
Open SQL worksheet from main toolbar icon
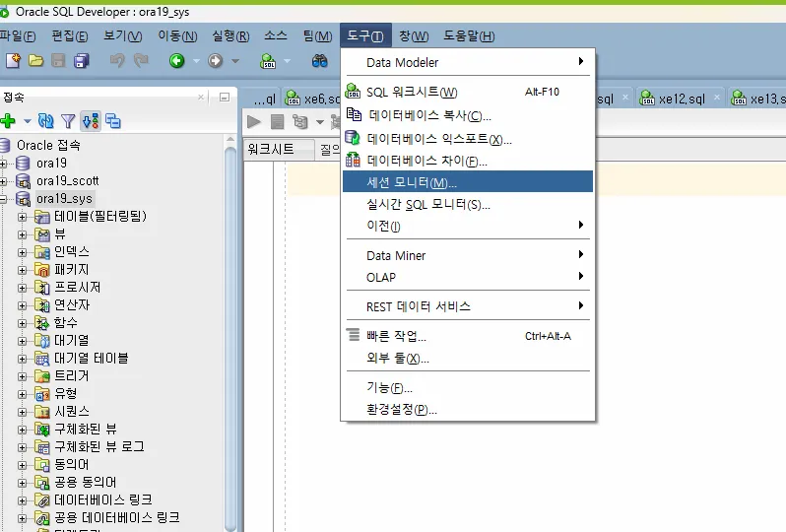click(268, 61)
